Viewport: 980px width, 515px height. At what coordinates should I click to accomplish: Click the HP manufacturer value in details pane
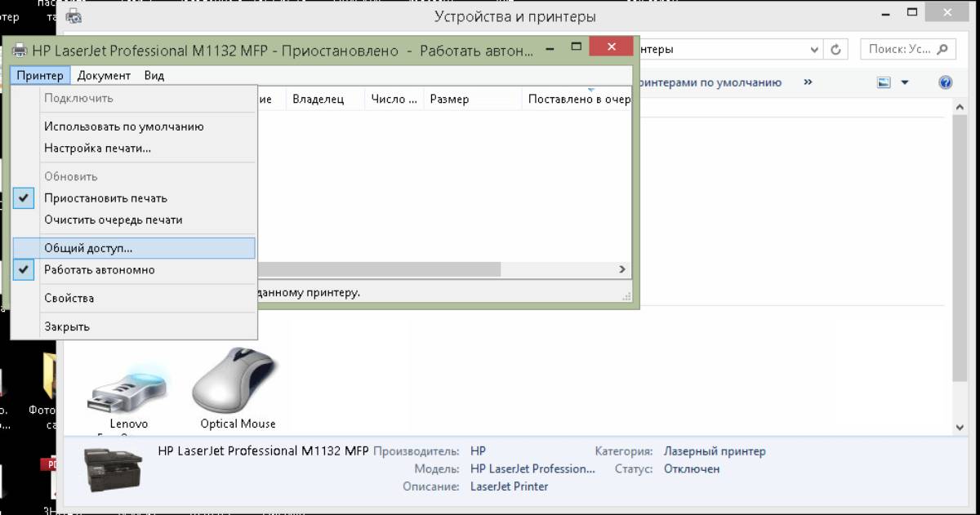(479, 451)
